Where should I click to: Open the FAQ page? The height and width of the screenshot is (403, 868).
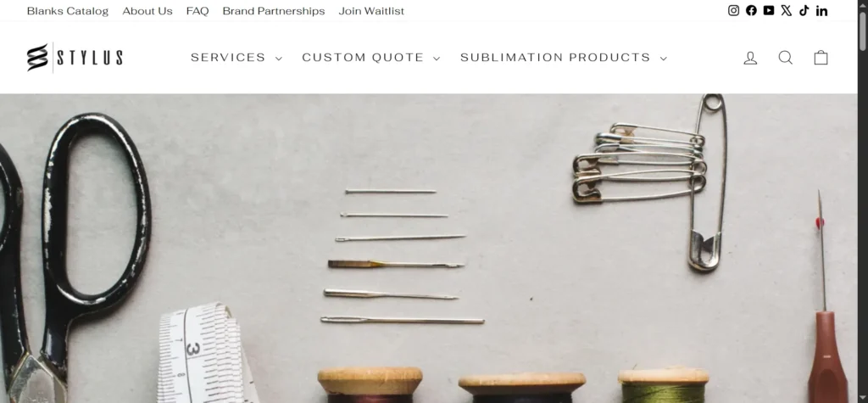[x=198, y=11]
